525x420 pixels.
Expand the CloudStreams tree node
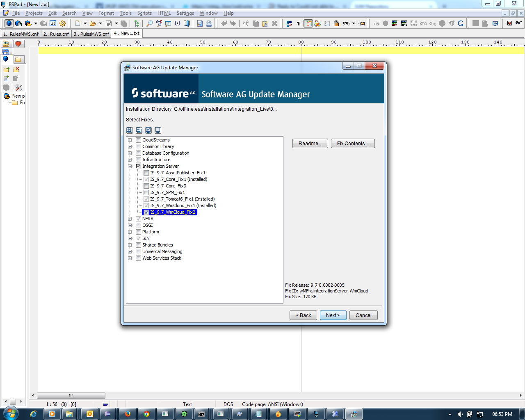130,140
